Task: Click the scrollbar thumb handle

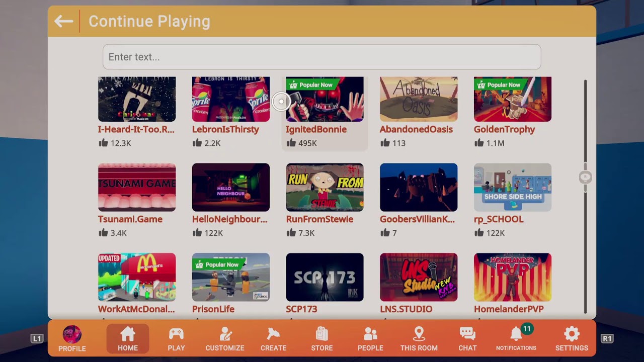Action: (x=585, y=177)
